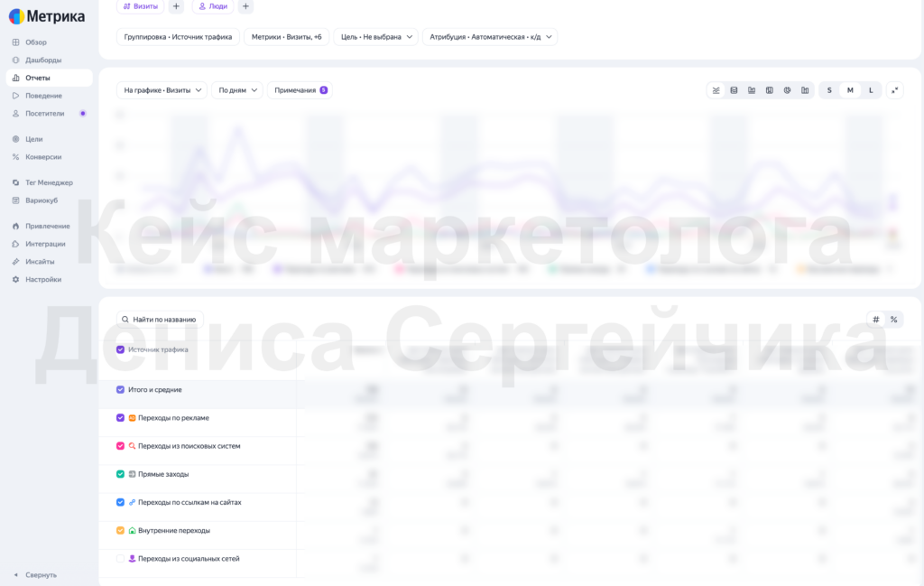Image resolution: width=924 pixels, height=586 pixels.
Task: Go to Дашборды in the sidebar
Action: [x=43, y=60]
